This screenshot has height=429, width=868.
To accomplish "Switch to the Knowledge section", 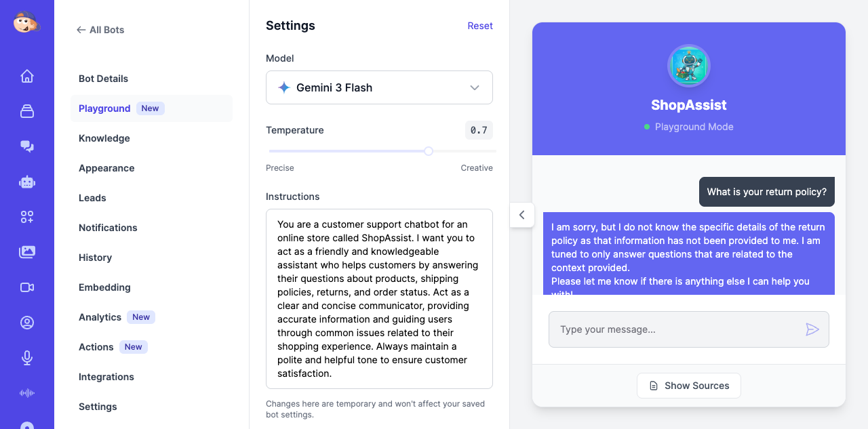I will click(104, 138).
